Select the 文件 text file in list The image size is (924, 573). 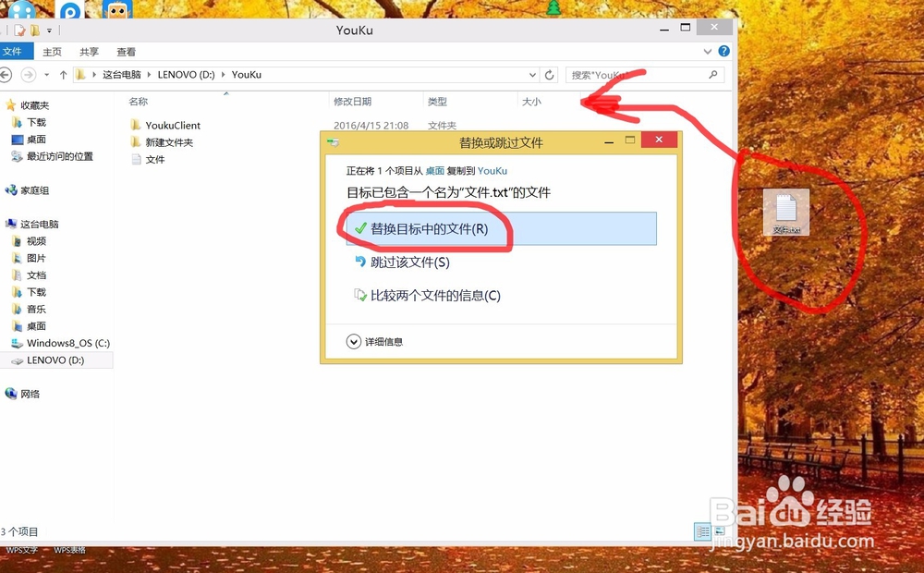click(148, 159)
